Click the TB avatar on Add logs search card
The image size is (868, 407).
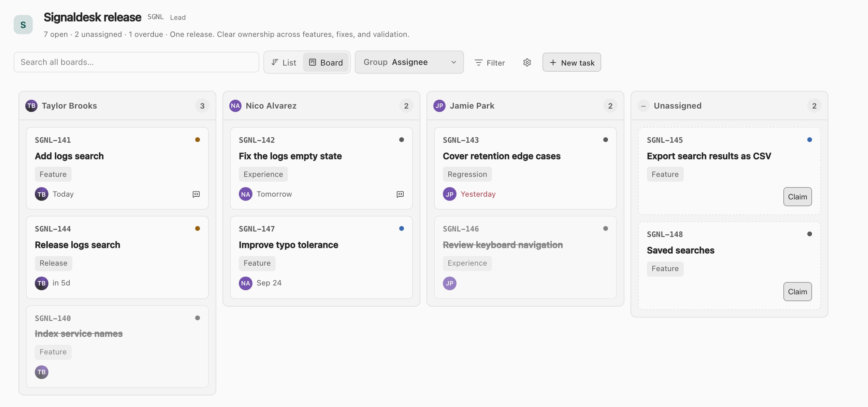tap(42, 194)
